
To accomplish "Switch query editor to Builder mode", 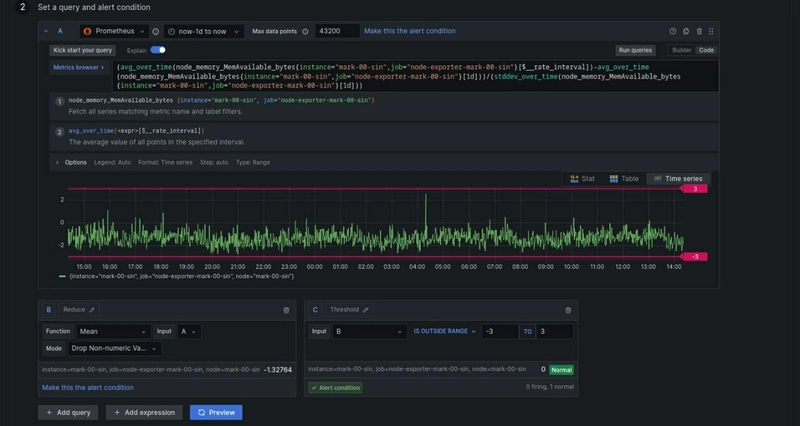I will (681, 49).
